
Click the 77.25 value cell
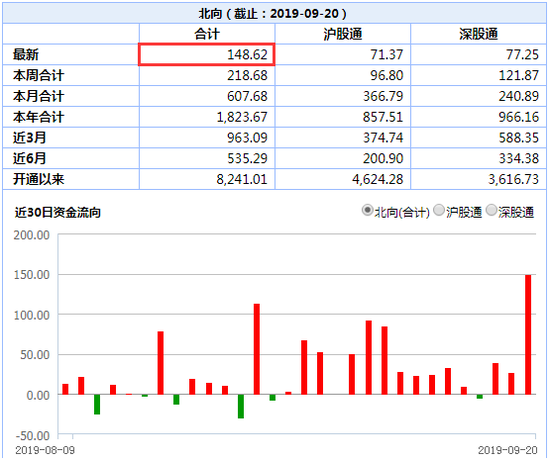pyautogui.click(x=478, y=54)
